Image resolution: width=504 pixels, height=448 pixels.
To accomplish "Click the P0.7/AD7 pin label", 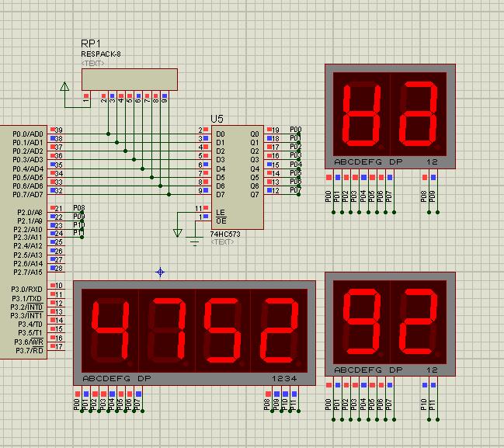I will [x=28, y=194].
